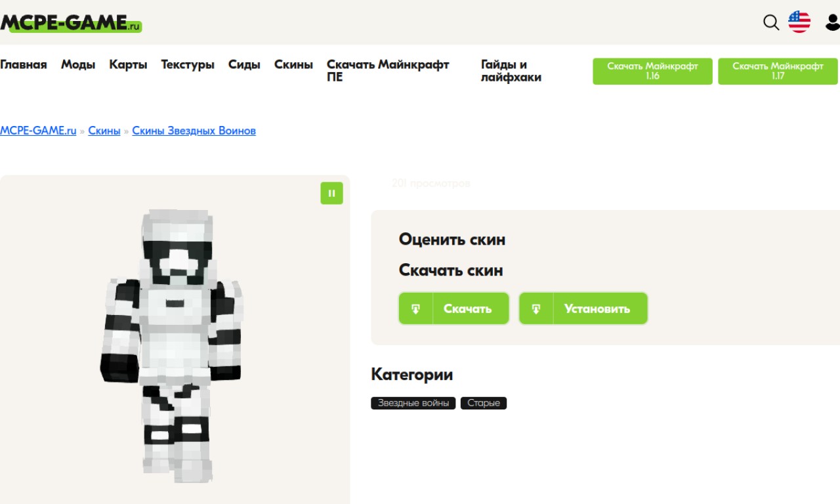Viewport: 840px width, 504px height.
Task: Go to the MCPE-GAME.ru logo homepage
Action: pos(71,23)
